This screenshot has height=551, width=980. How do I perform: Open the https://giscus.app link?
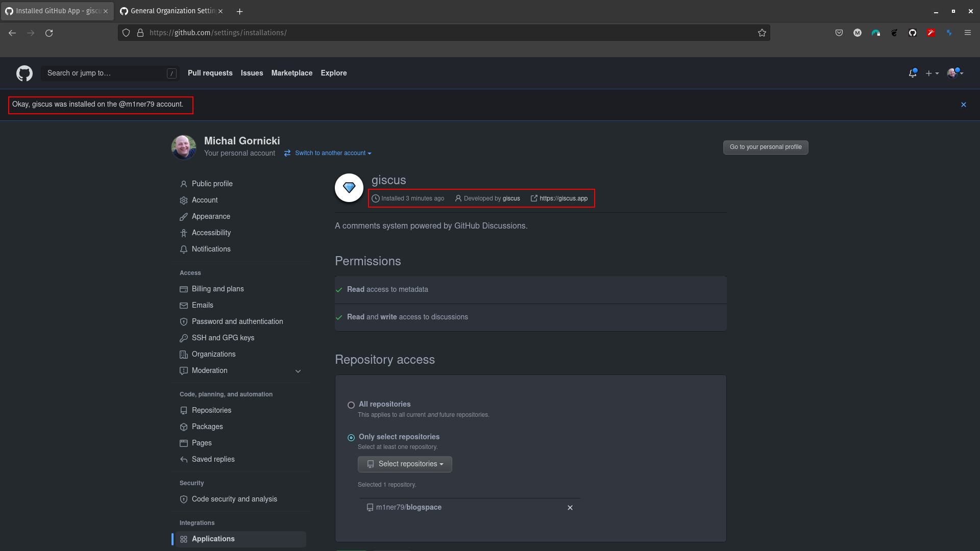[563, 198]
